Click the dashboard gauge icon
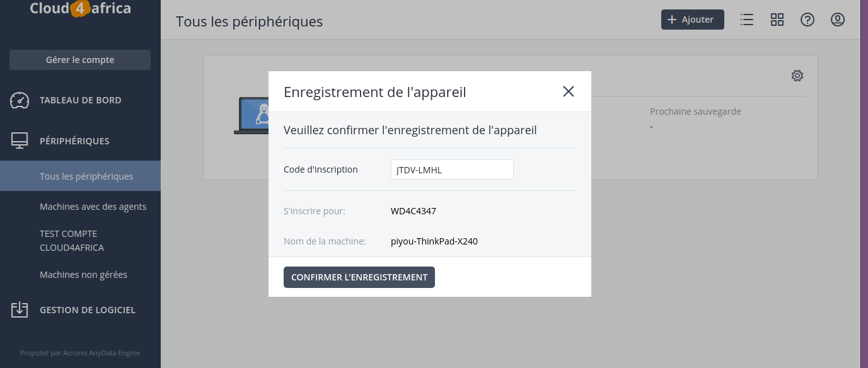This screenshot has height=368, width=868. (20, 100)
